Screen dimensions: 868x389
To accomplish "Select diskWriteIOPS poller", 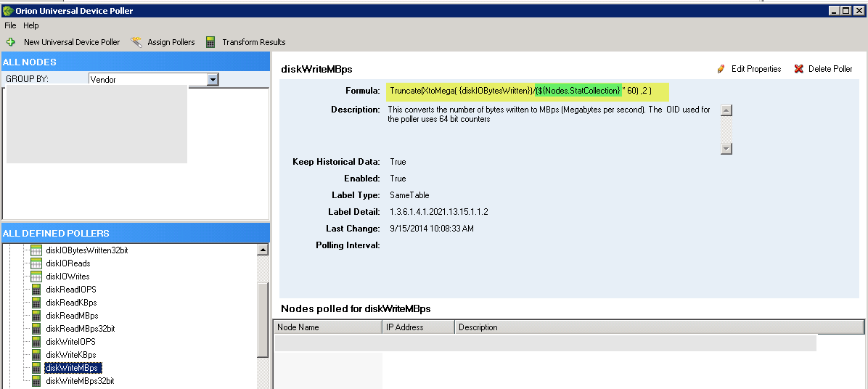I will coord(70,341).
